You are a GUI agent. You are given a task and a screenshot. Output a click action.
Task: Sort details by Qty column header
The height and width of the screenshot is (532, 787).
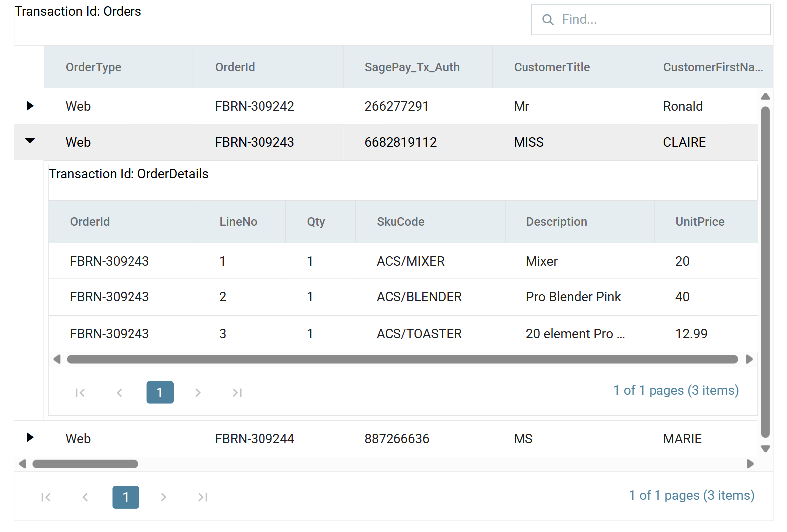tap(321, 222)
